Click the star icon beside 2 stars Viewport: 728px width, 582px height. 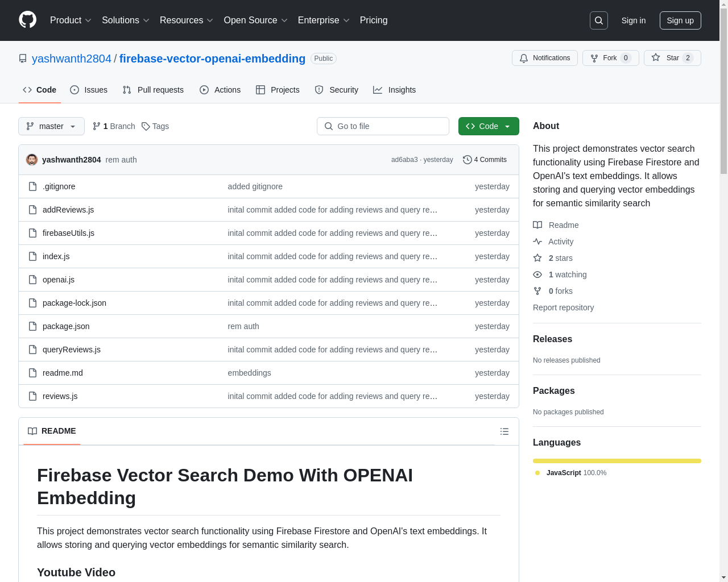tap(537, 258)
